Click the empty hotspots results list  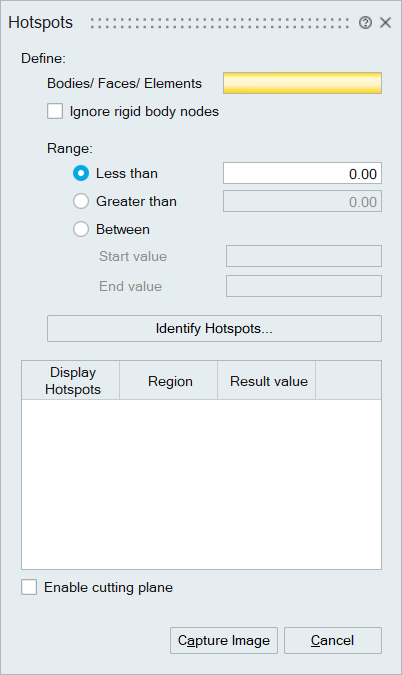(x=201, y=484)
